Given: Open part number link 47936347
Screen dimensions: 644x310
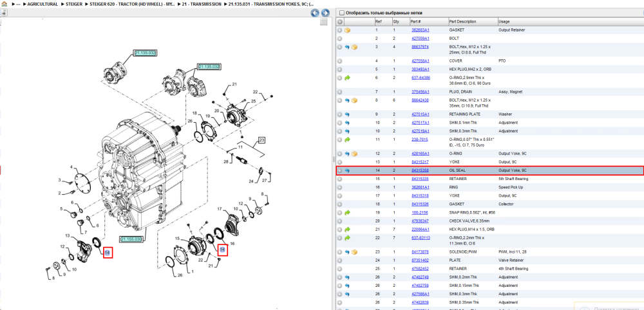Looking at the screenshot, I should click(420, 221).
